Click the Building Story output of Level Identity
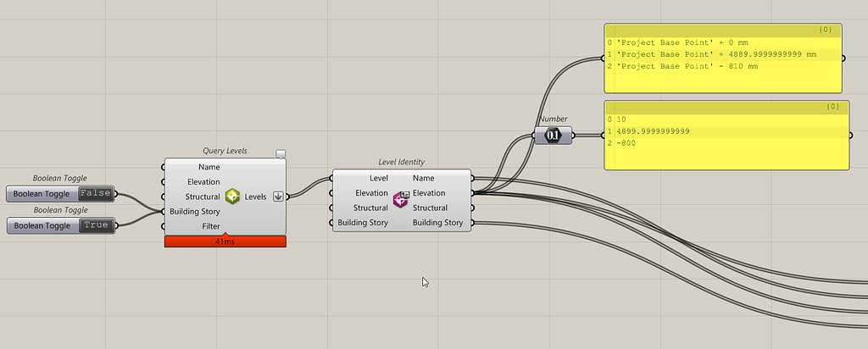The height and width of the screenshot is (349, 868). (x=438, y=223)
